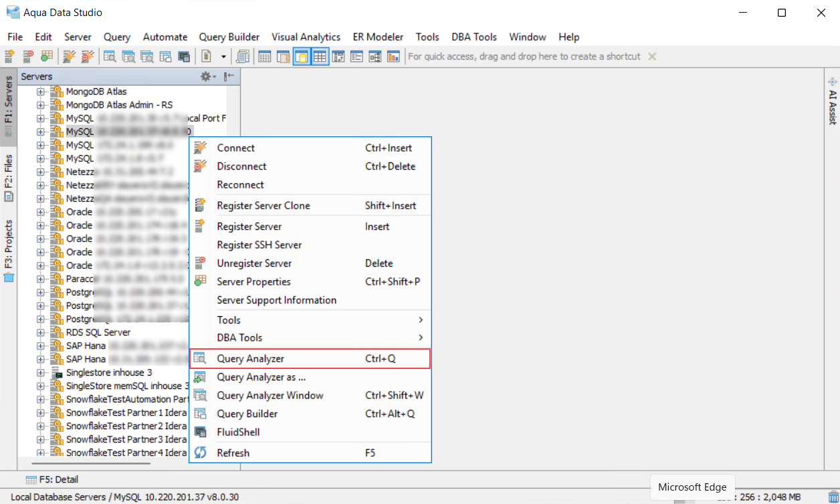The width and height of the screenshot is (840, 504).
Task: Click the Query Builder toolbar icon
Action: 165,57
